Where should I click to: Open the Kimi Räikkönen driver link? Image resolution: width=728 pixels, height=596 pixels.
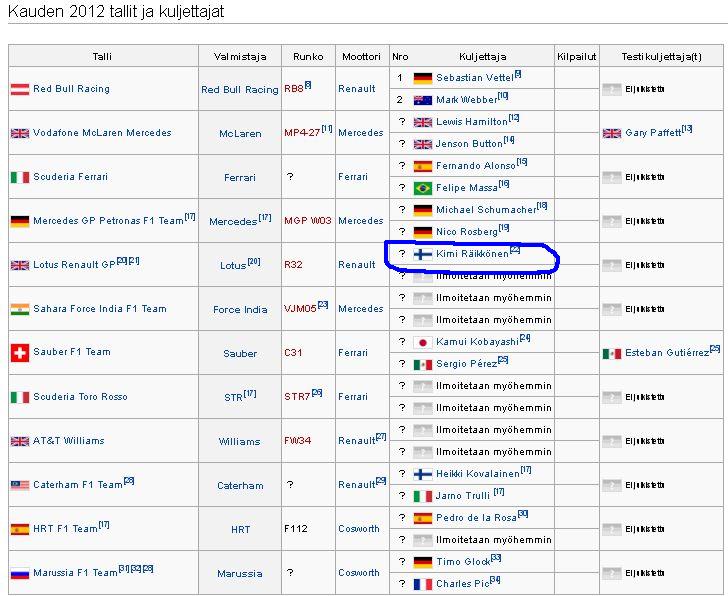click(472, 254)
